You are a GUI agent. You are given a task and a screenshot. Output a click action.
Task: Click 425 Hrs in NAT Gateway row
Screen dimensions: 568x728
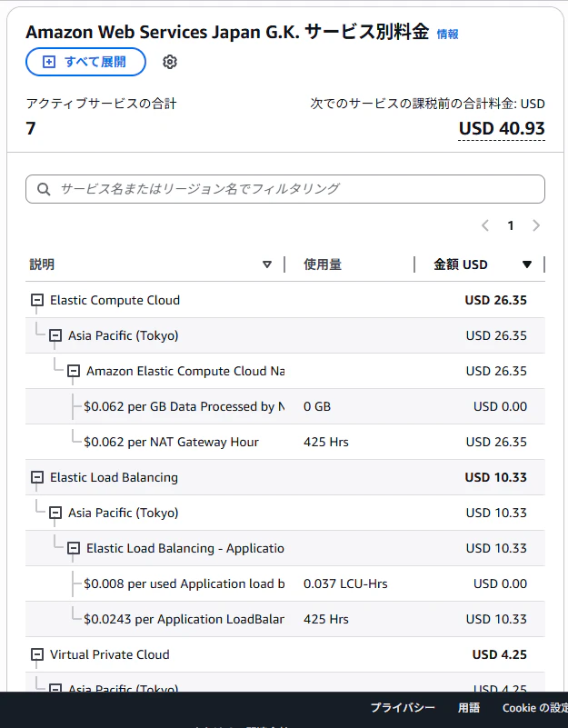click(326, 442)
